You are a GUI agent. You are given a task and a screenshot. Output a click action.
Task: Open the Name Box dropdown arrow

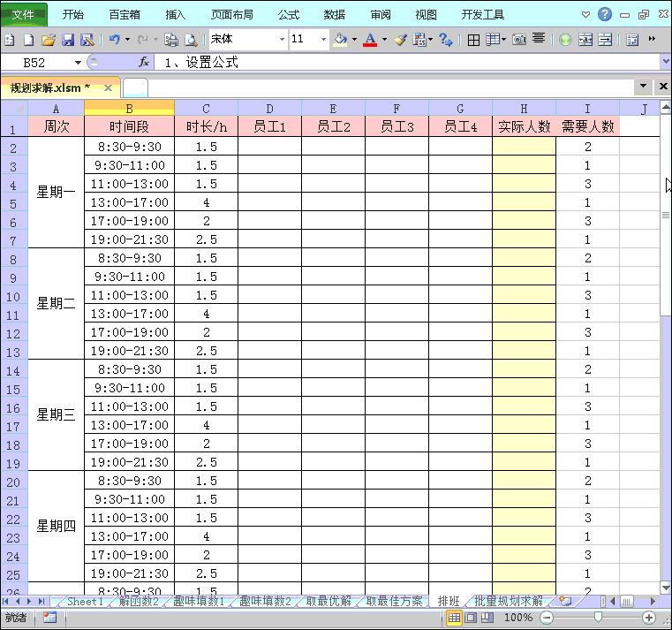coord(78,63)
